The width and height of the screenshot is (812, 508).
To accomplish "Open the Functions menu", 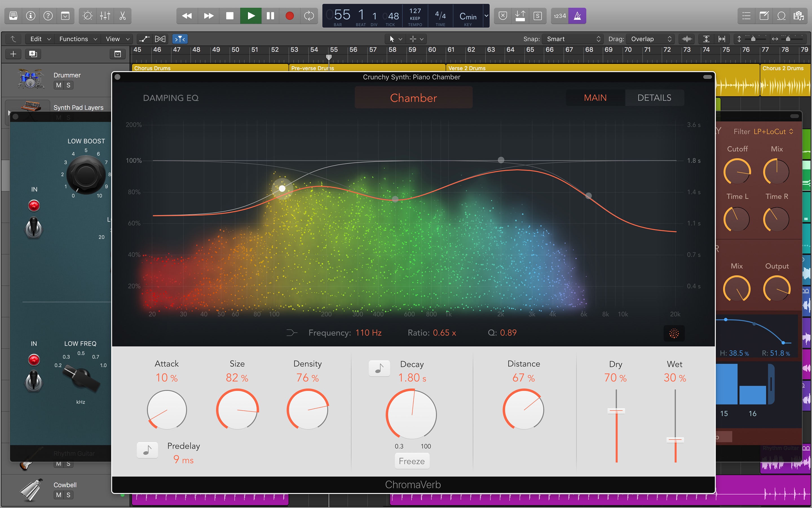I will 78,39.
